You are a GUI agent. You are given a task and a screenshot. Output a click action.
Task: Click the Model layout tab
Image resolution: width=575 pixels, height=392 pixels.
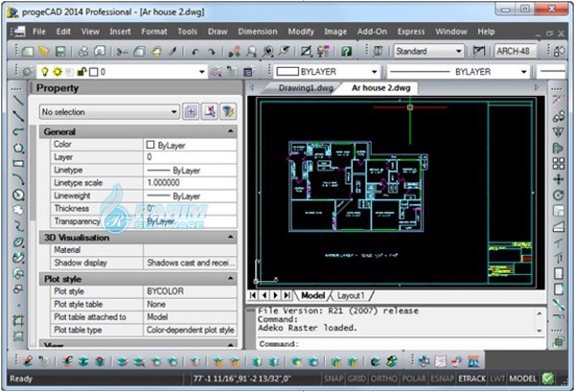pyautogui.click(x=312, y=295)
